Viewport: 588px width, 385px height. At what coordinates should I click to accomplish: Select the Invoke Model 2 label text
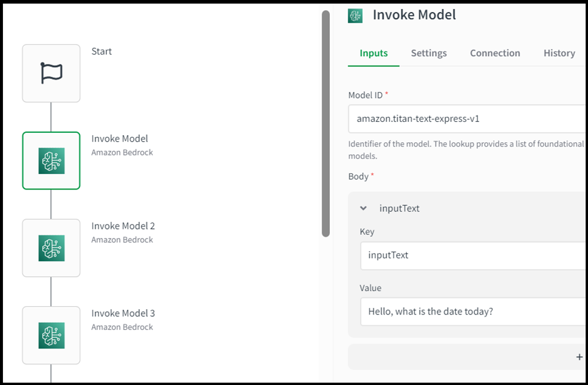[x=123, y=225]
